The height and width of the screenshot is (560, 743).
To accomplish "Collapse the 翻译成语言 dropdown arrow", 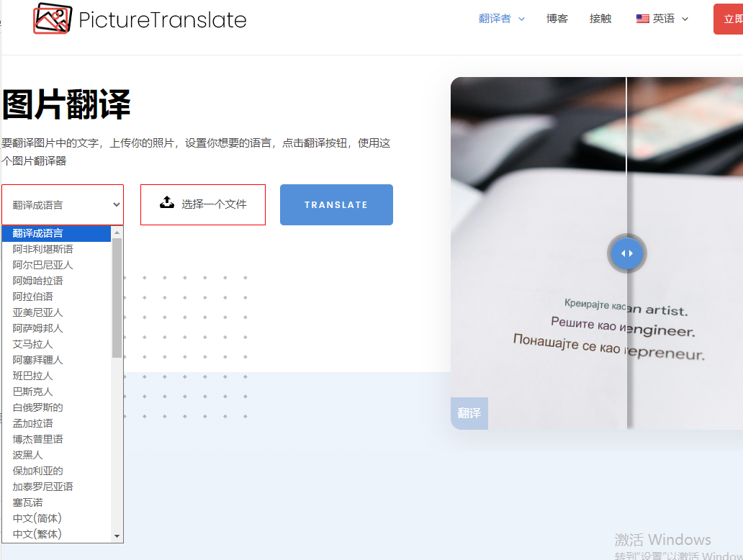I will [x=117, y=204].
